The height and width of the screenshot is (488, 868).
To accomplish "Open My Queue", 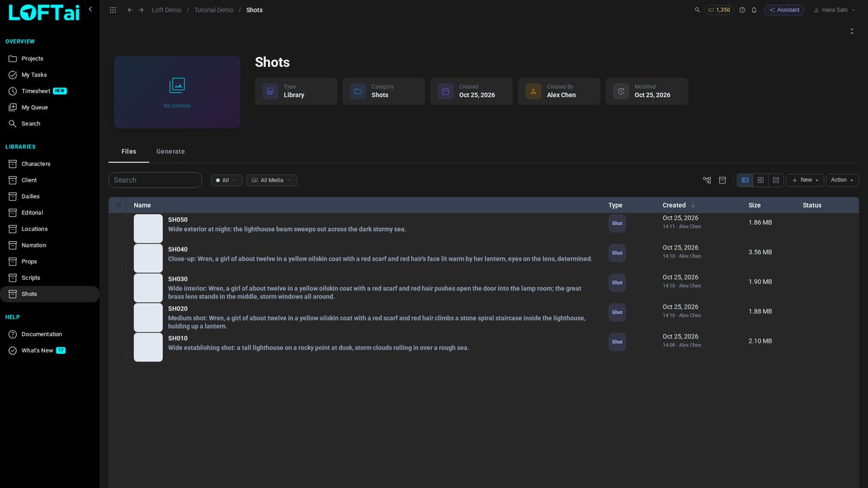I will (50, 108).
